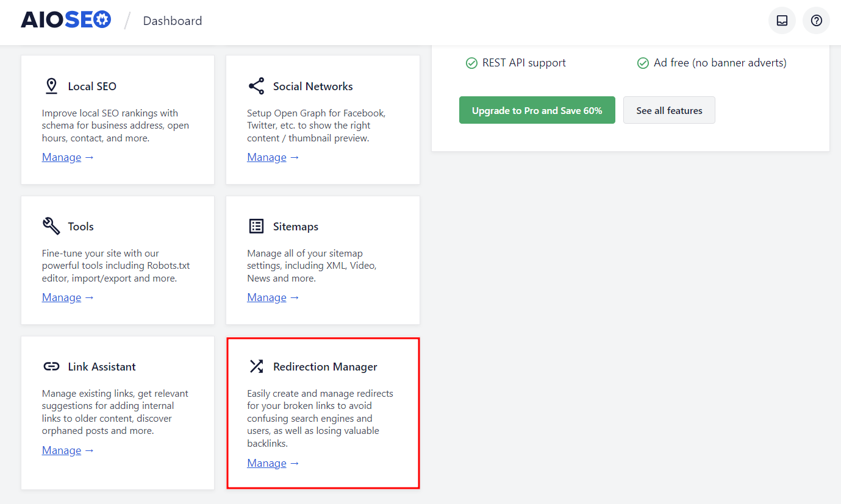Click the Ad free checkmark icon

pos(643,62)
